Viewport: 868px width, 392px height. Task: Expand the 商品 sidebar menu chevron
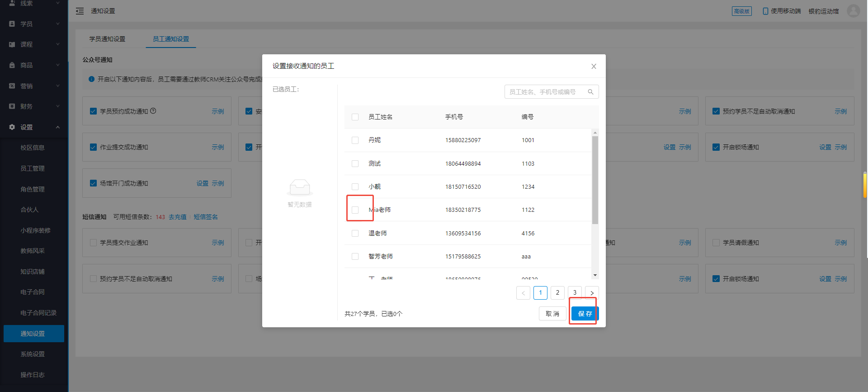click(x=58, y=65)
